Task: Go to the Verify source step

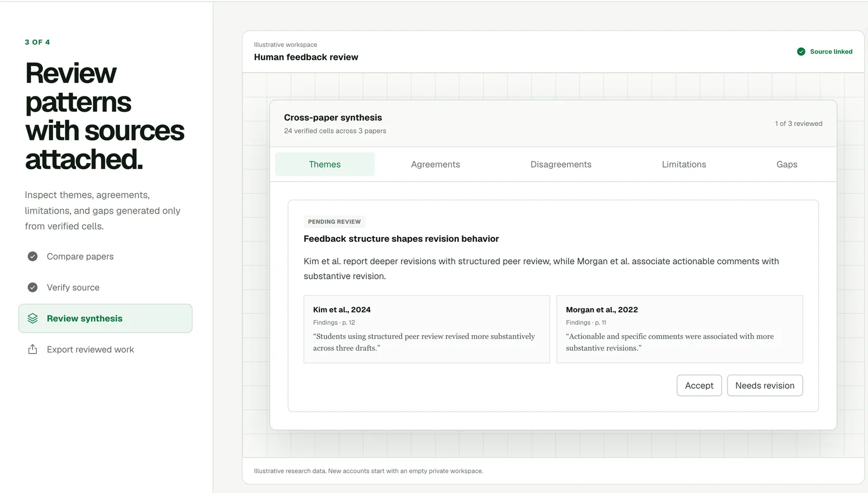Action: pyautogui.click(x=105, y=287)
